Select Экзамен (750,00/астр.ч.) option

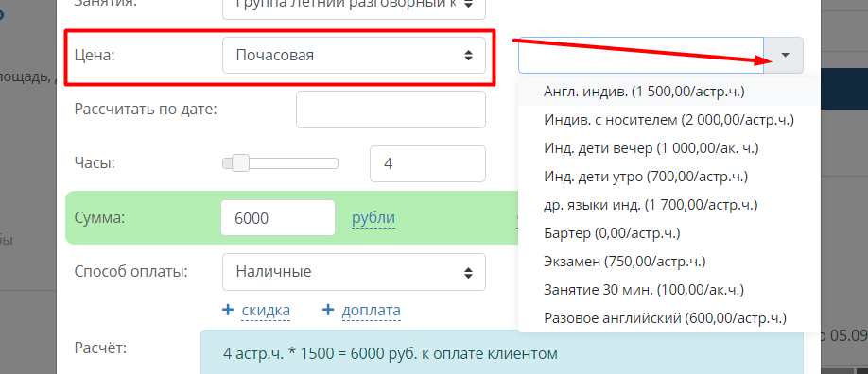pyautogui.click(x=668, y=262)
